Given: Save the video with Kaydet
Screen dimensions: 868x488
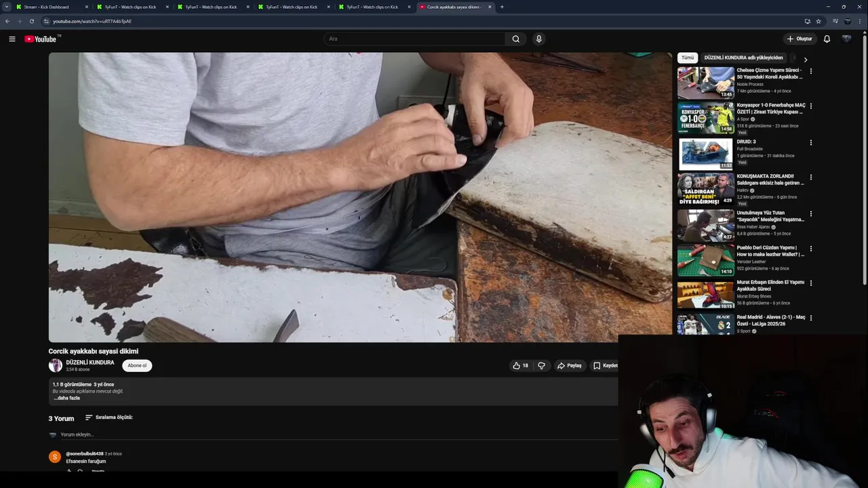Looking at the screenshot, I should [605, 365].
